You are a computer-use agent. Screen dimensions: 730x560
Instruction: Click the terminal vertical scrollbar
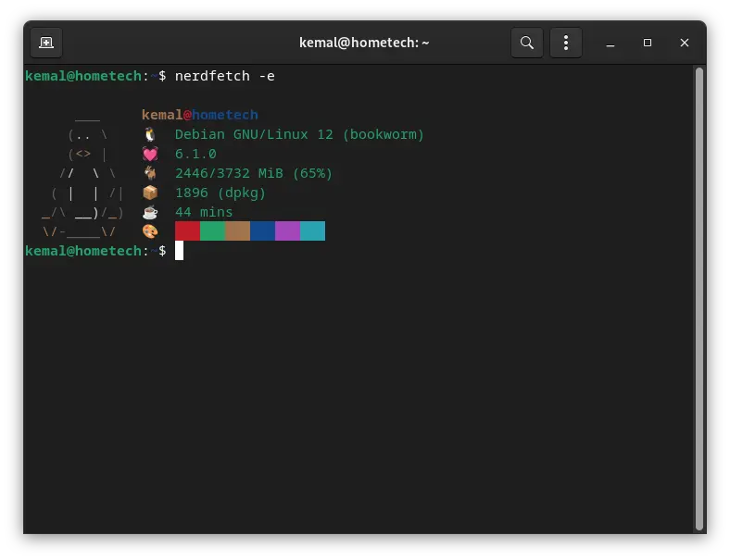[699, 299]
